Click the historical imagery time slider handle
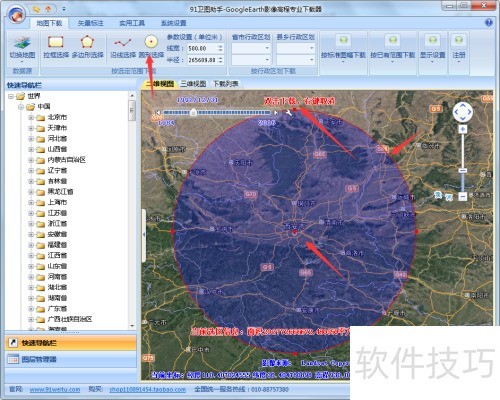This screenshot has width=500, height=400. point(193,113)
